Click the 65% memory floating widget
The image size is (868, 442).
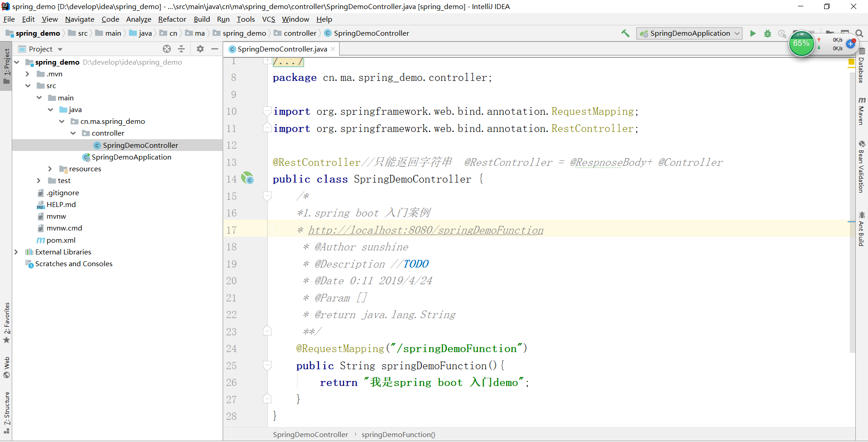(802, 43)
